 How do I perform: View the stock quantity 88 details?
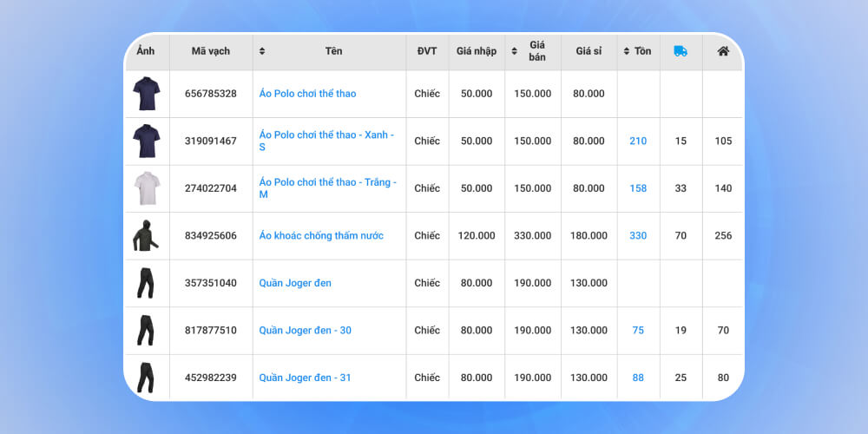[x=638, y=378]
